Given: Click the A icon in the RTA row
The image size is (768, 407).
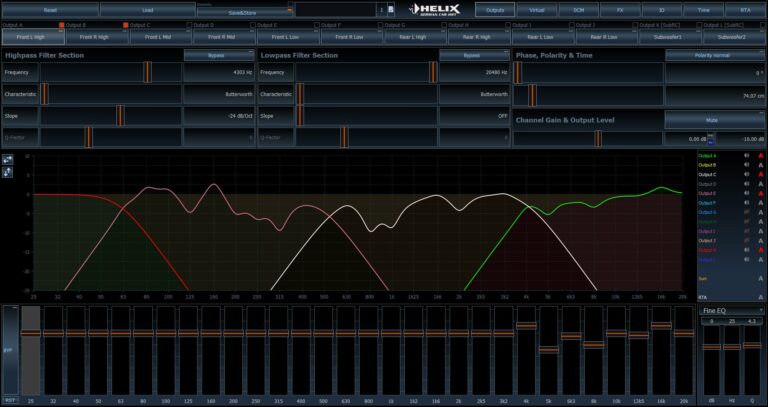Looking at the screenshot, I should coord(761,297).
